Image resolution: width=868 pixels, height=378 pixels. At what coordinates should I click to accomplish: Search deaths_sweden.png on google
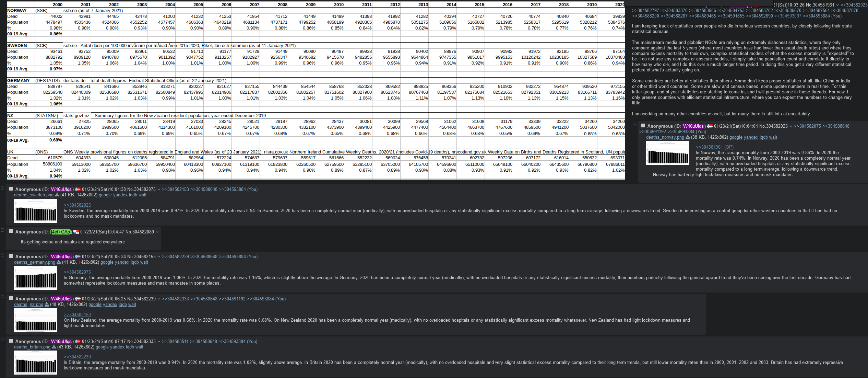pos(105,195)
